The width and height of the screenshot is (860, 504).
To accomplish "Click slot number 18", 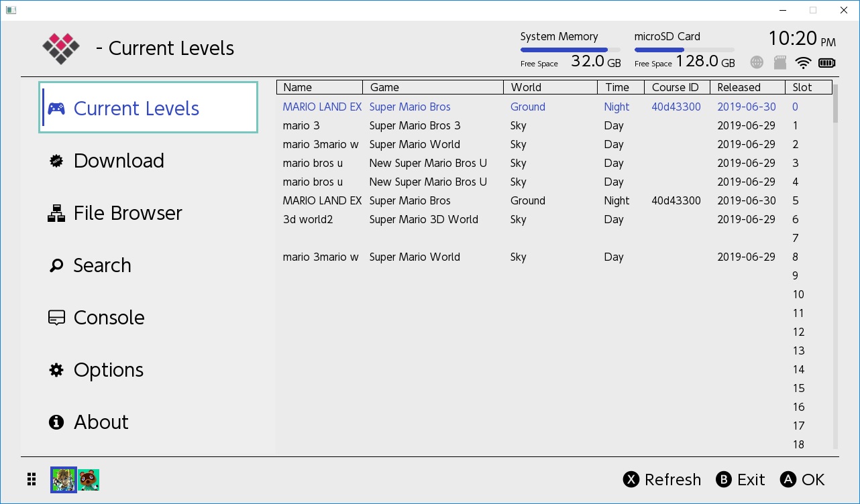I will (x=798, y=444).
